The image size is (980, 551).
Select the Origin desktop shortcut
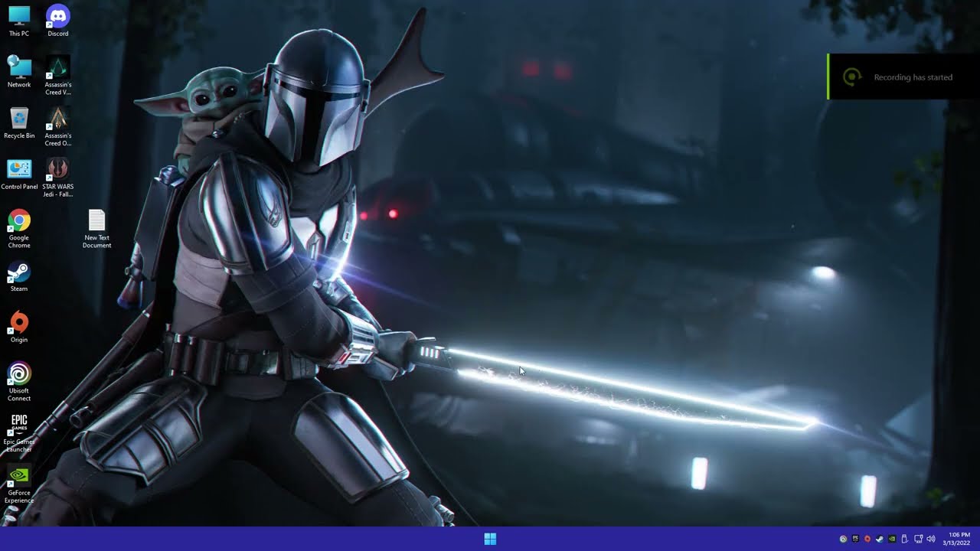pyautogui.click(x=19, y=328)
